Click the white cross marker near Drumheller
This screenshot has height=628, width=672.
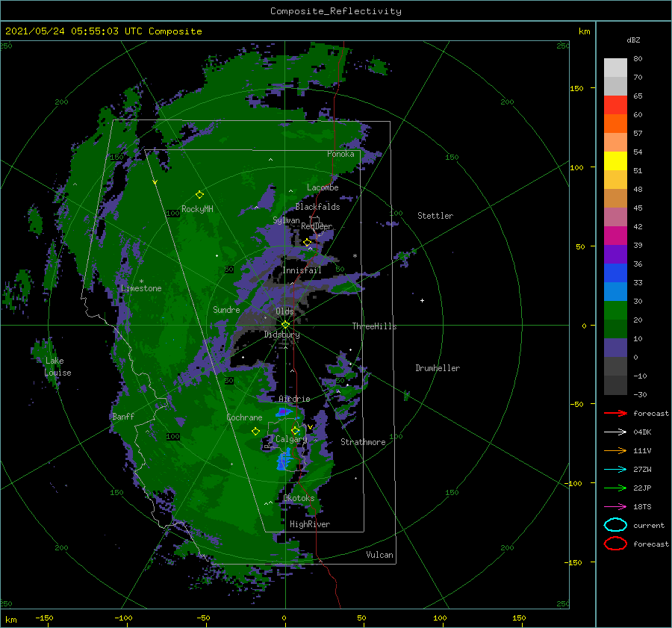click(x=422, y=300)
